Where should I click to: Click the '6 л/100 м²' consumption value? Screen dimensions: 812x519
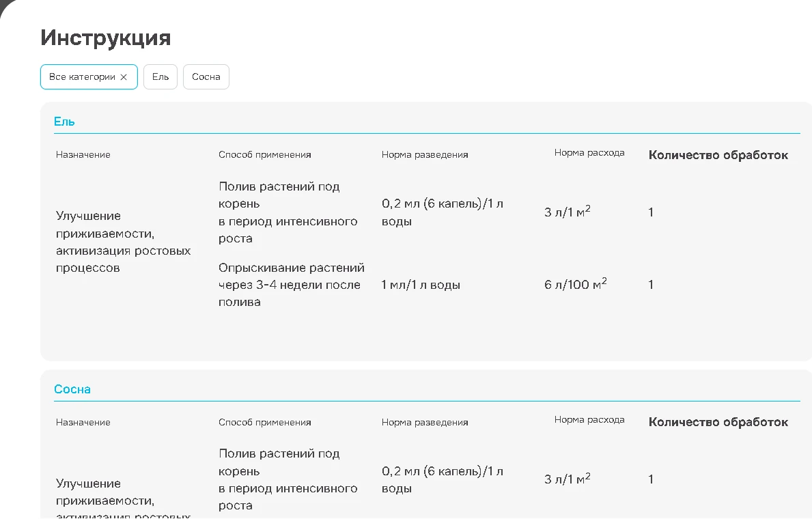tap(575, 284)
